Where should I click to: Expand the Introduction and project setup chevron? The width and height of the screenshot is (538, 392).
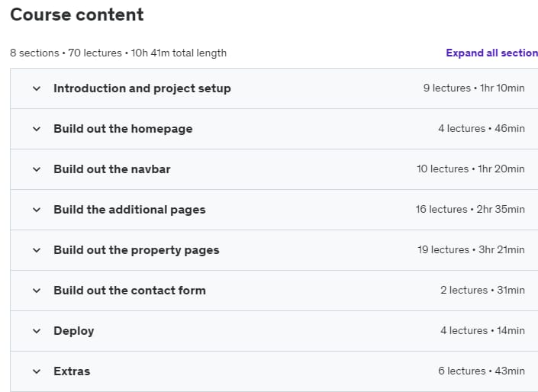tap(37, 88)
